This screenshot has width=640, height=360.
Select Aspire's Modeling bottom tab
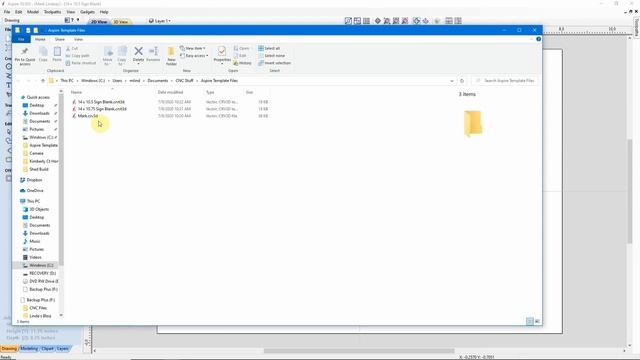[29, 349]
